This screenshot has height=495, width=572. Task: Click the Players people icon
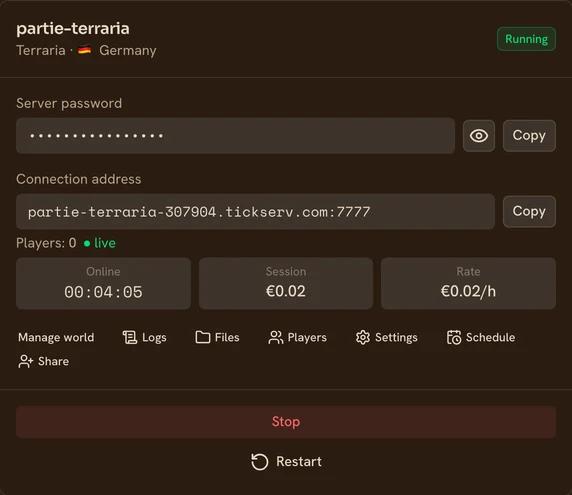tap(275, 337)
